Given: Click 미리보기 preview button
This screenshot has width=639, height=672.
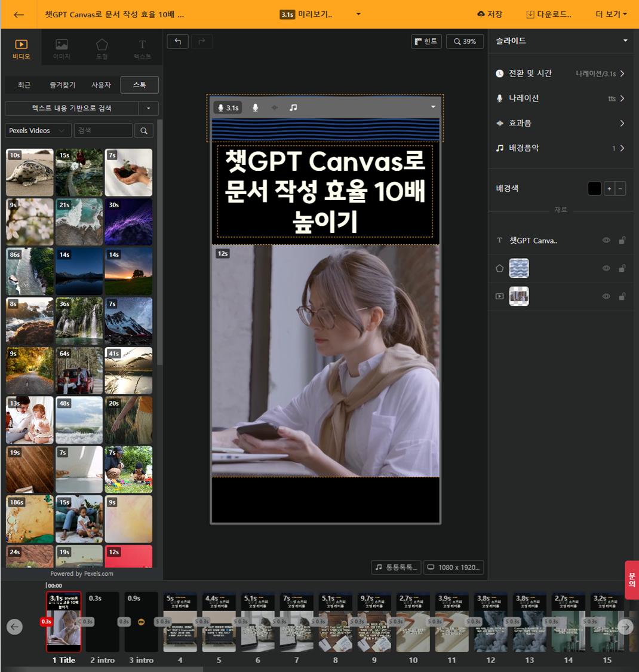Looking at the screenshot, I should tap(306, 14).
